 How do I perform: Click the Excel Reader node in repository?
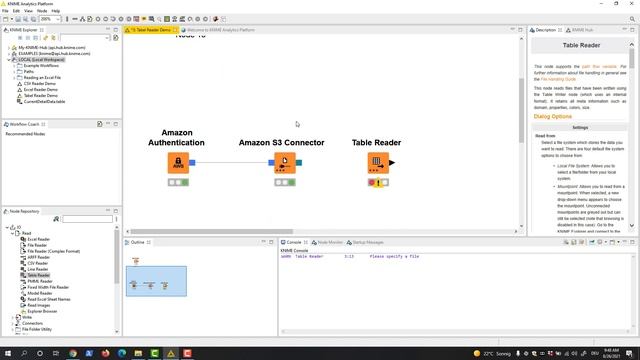point(38,239)
